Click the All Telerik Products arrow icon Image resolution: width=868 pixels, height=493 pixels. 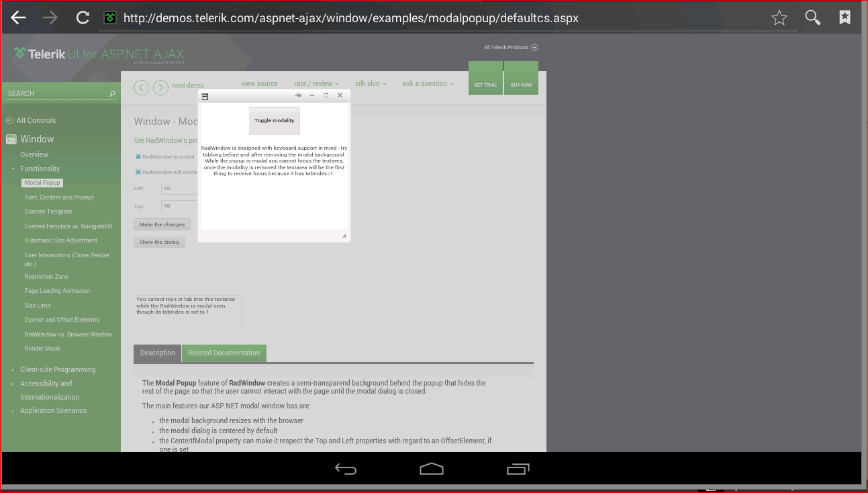point(534,48)
